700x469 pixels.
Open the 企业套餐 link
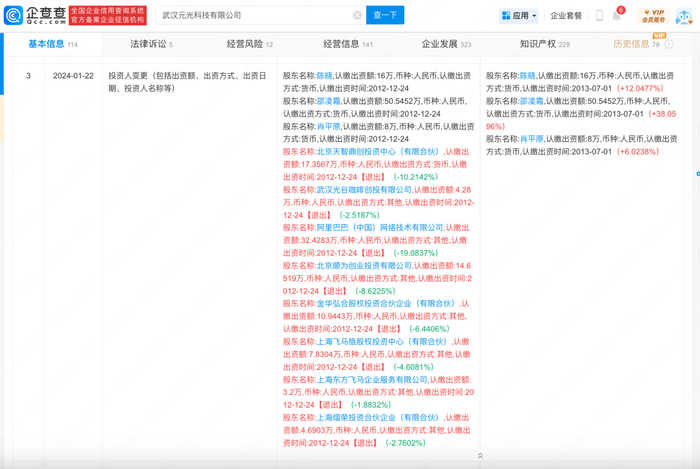click(566, 16)
